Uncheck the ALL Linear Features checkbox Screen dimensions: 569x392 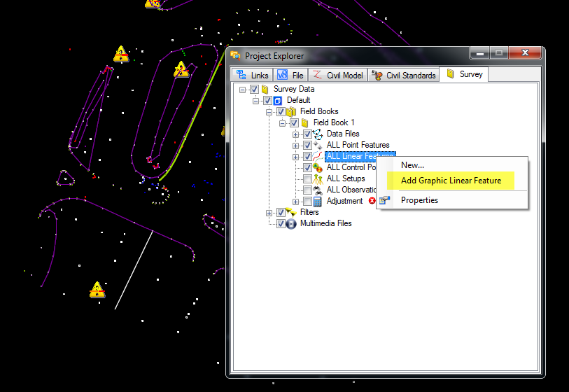pyautogui.click(x=307, y=156)
